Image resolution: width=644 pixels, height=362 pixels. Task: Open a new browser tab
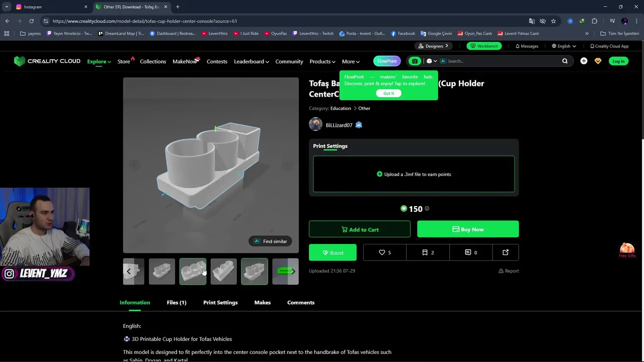[178, 7]
